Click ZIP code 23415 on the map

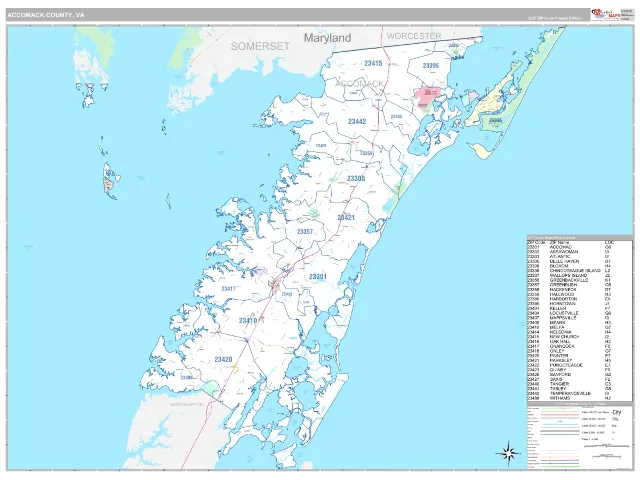373,63
